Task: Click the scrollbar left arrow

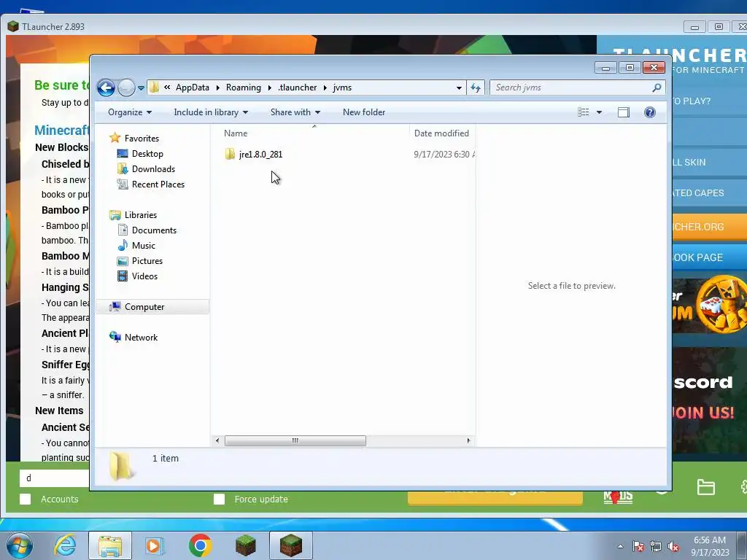Action: point(217,441)
